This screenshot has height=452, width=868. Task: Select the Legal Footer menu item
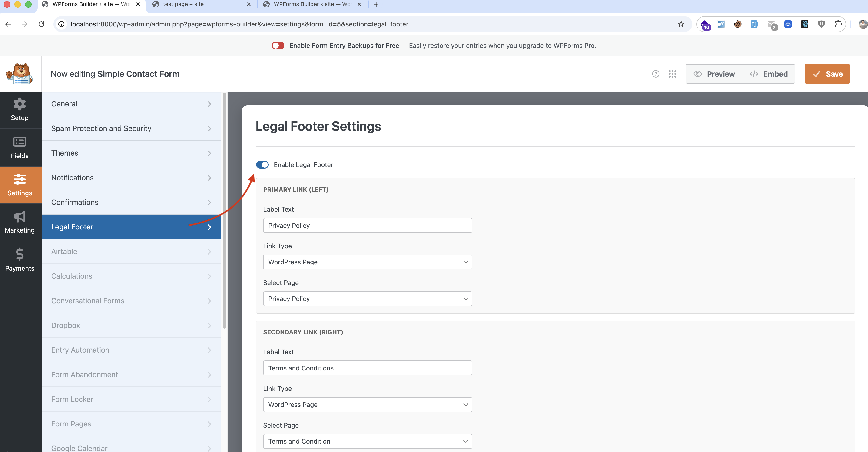pos(131,226)
